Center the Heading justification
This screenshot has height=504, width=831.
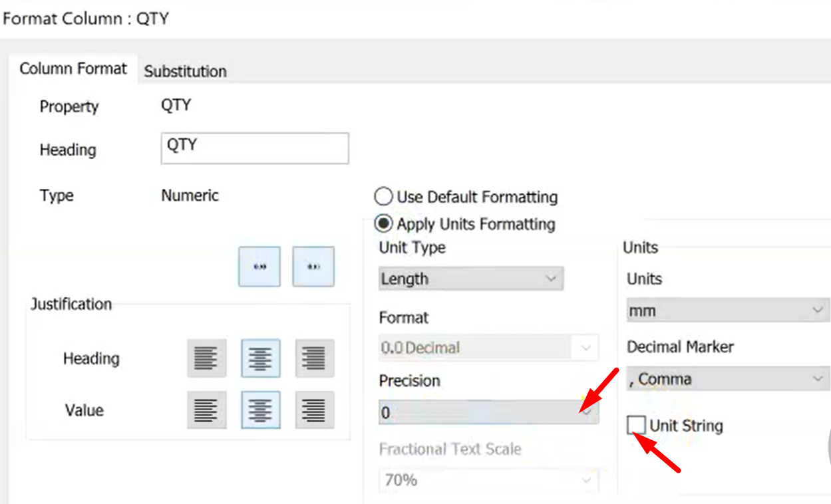point(260,358)
